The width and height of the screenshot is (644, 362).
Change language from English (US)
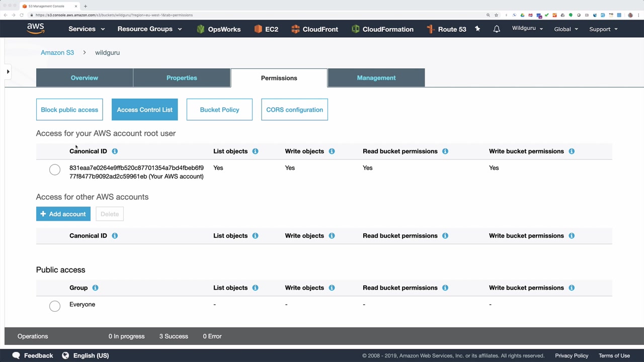[x=86, y=355]
